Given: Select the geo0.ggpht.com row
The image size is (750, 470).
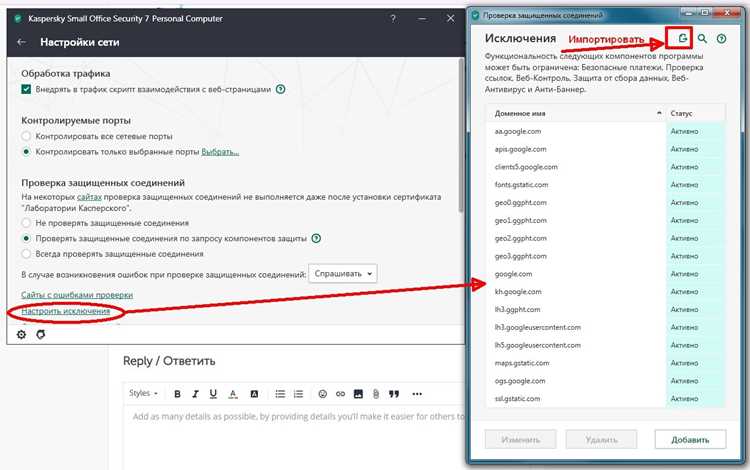Looking at the screenshot, I should pos(606,203).
